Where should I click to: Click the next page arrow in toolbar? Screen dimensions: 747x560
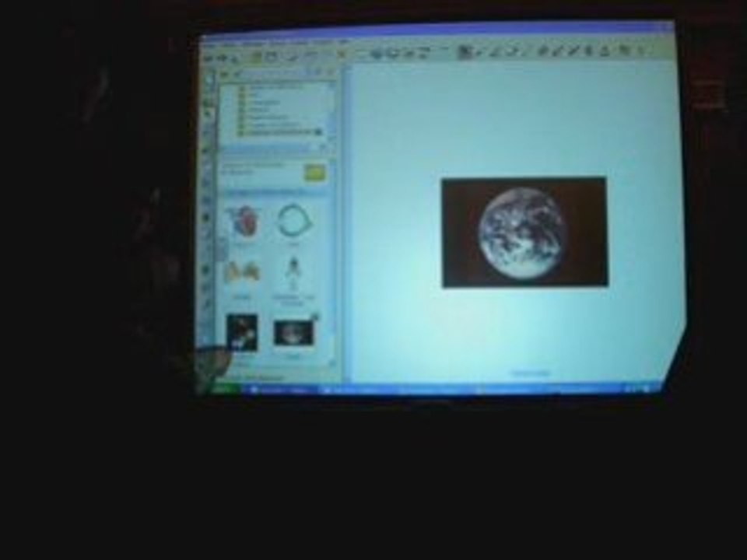[x=223, y=59]
